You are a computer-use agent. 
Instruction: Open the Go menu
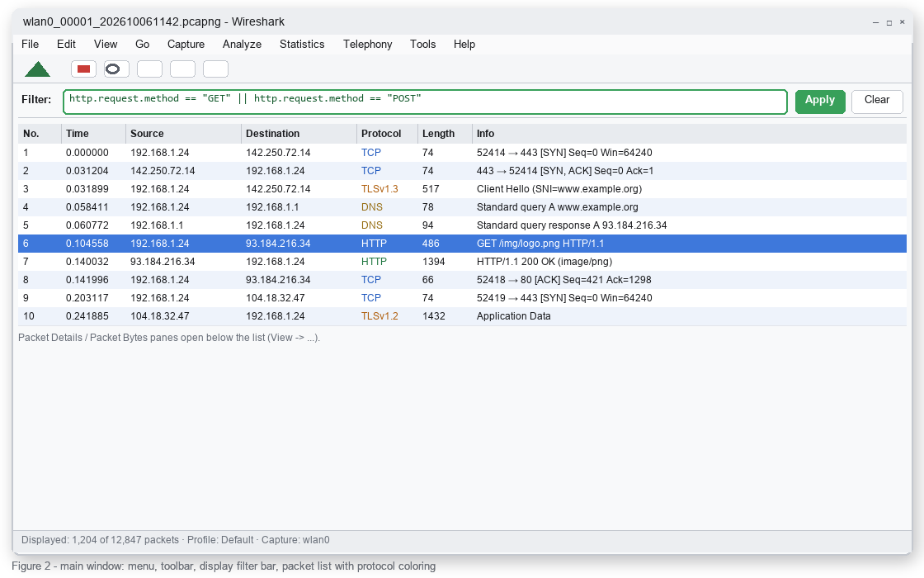[x=142, y=45]
